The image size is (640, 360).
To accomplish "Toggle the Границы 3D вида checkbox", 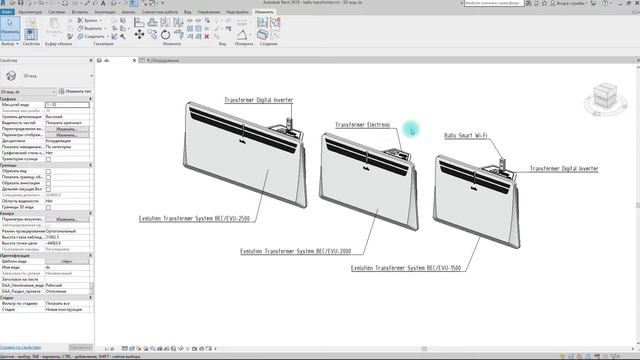I will click(48, 207).
